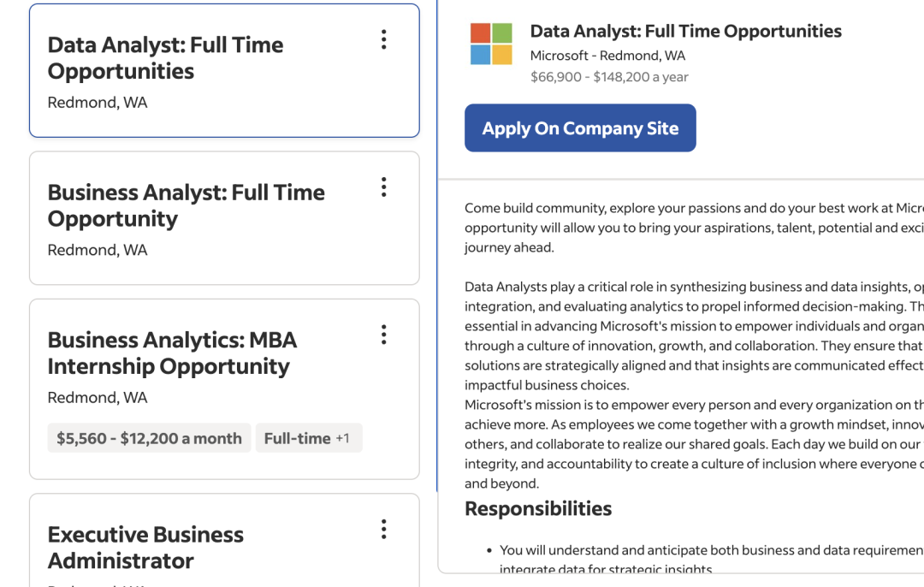Click the Full-time +1 job type chip
This screenshot has height=587, width=924.
(x=307, y=438)
